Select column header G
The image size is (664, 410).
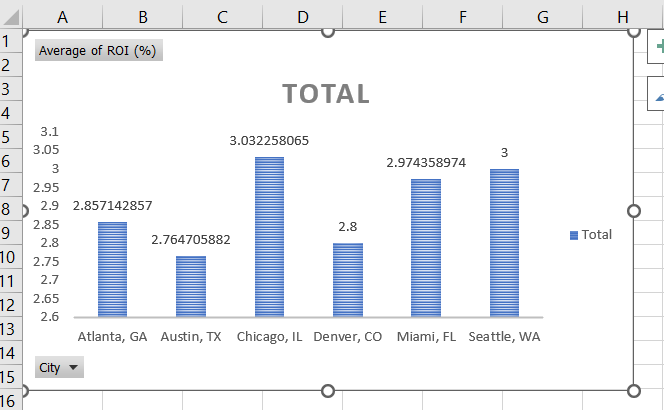(542, 16)
